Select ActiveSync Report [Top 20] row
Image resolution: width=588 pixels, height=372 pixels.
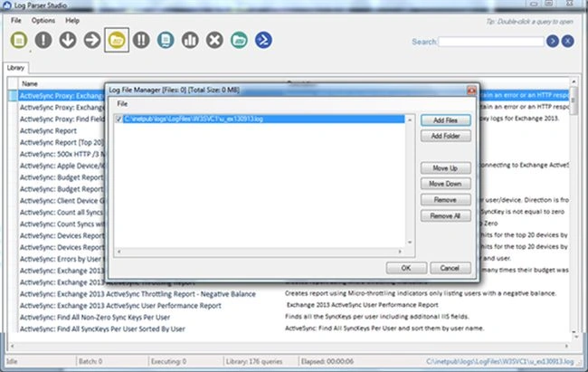pyautogui.click(x=62, y=142)
